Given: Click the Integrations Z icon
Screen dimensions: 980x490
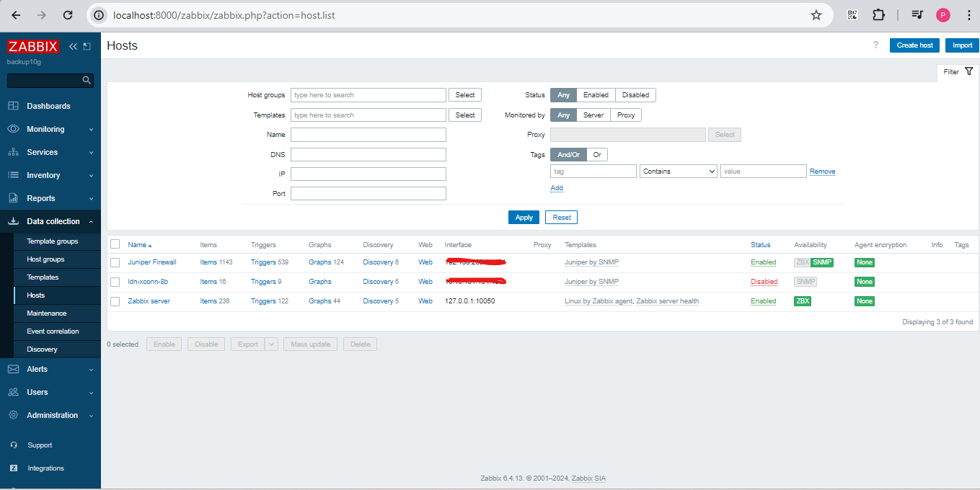Looking at the screenshot, I should 14,468.
